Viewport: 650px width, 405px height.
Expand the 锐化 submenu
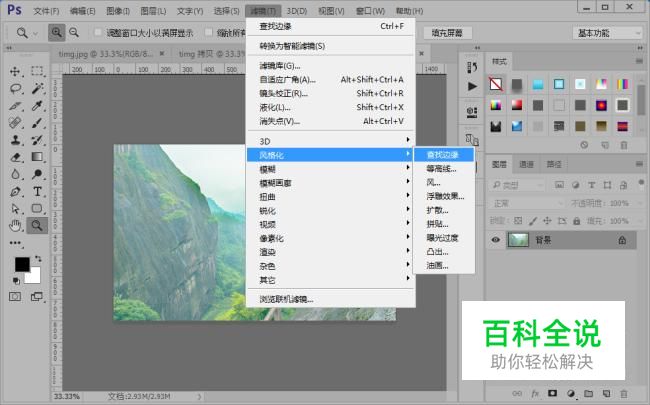tap(331, 211)
